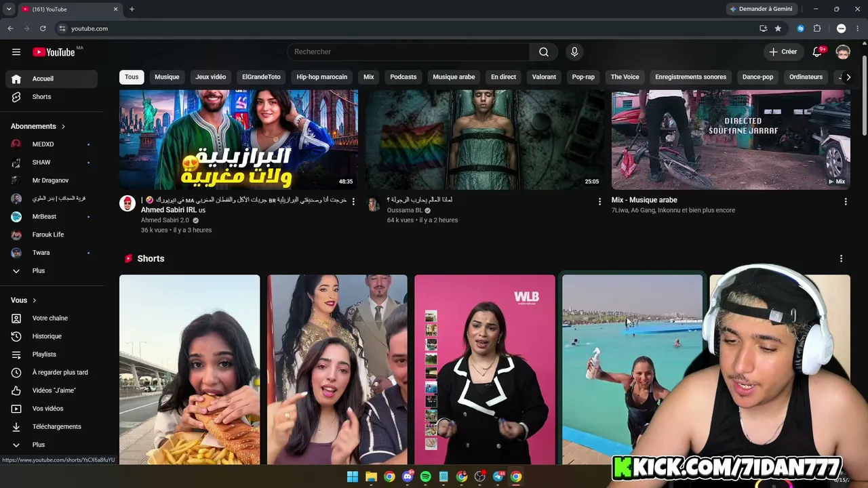
Task: Open Historique watch history
Action: 52,336
